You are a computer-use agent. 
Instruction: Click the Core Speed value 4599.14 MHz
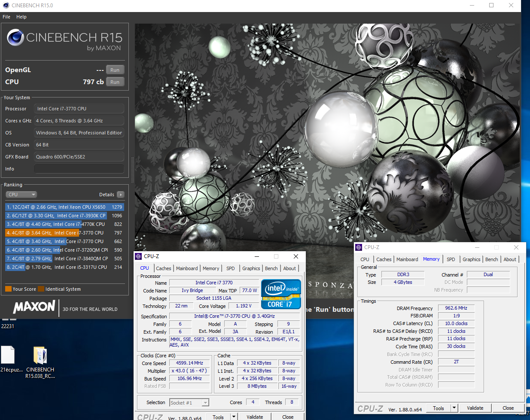tap(189, 363)
